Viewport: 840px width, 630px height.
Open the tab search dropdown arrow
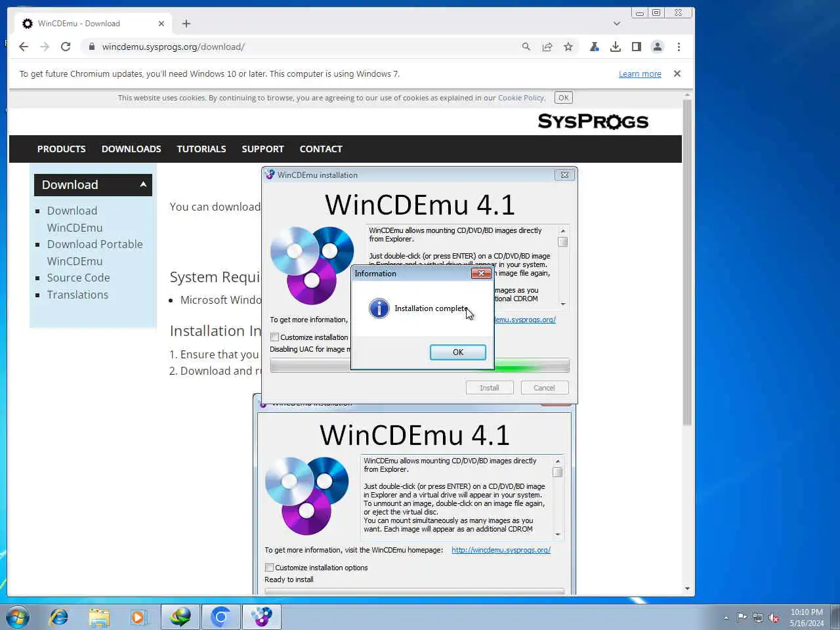(617, 24)
